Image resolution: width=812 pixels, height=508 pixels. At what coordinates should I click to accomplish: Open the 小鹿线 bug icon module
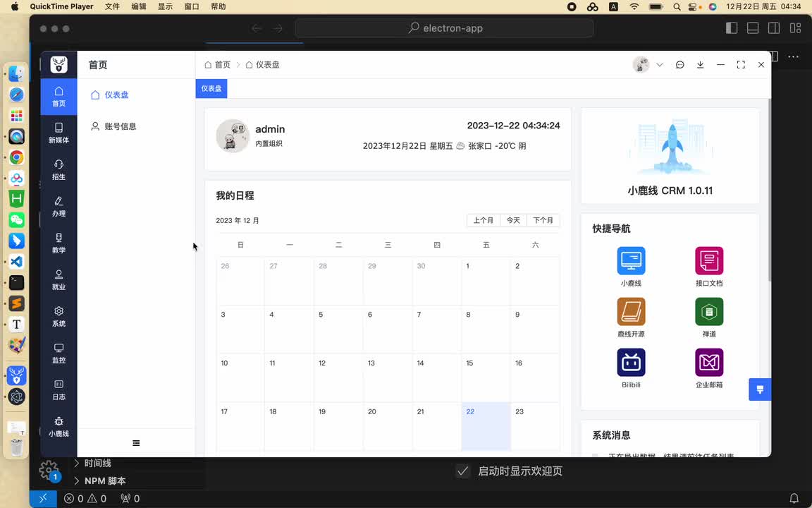(x=59, y=427)
